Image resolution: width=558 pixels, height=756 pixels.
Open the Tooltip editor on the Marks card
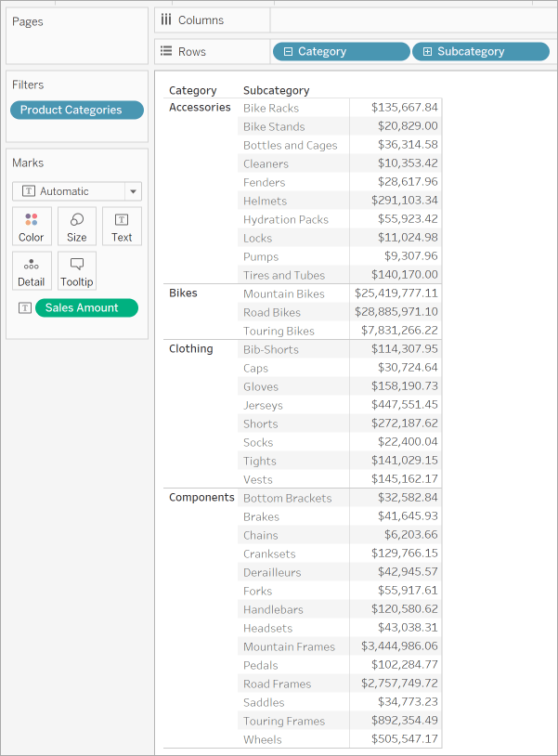(76, 270)
